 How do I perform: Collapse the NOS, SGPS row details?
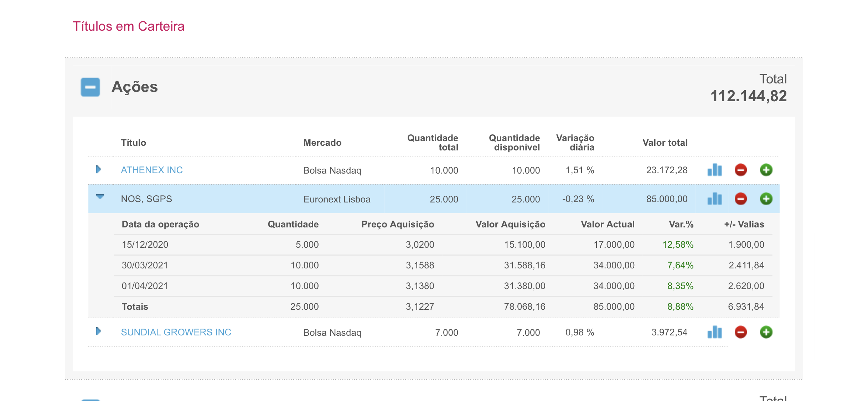[x=100, y=197]
